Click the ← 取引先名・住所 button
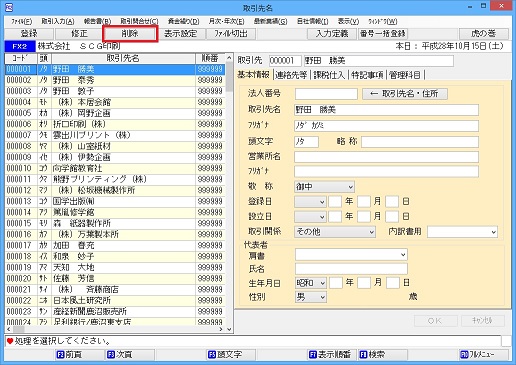This screenshot has height=365, width=516. pos(405,94)
